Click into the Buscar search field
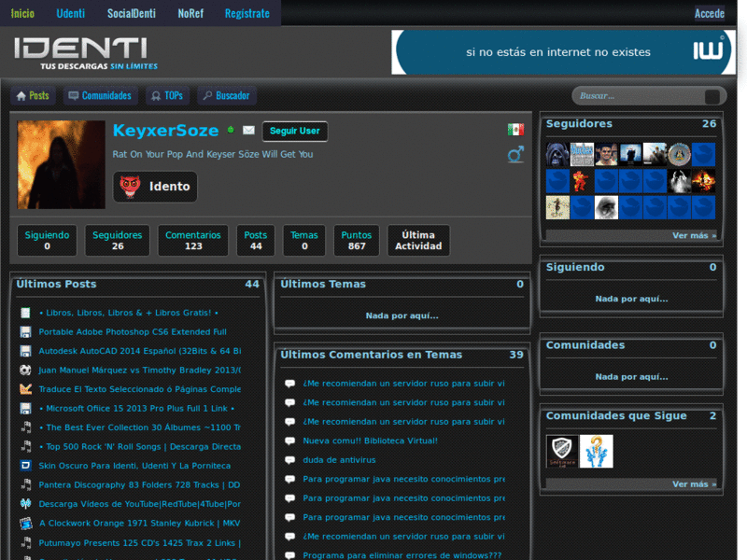This screenshot has width=747, height=560. (x=639, y=96)
